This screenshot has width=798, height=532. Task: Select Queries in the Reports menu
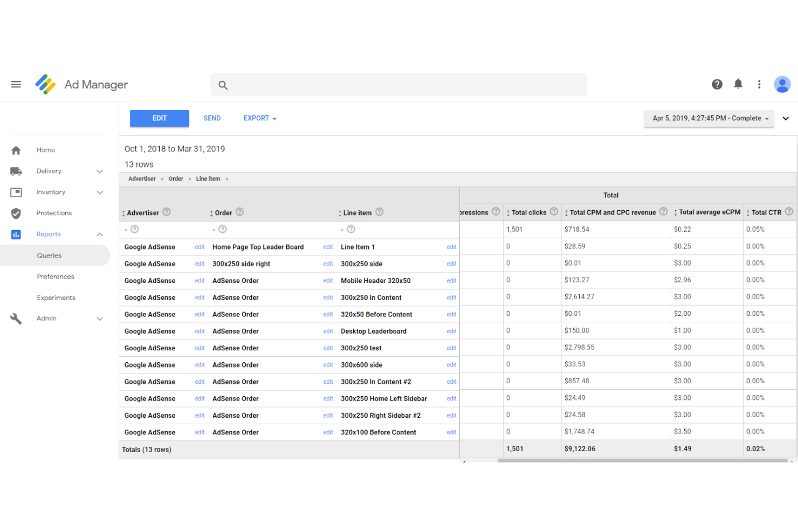coord(49,255)
